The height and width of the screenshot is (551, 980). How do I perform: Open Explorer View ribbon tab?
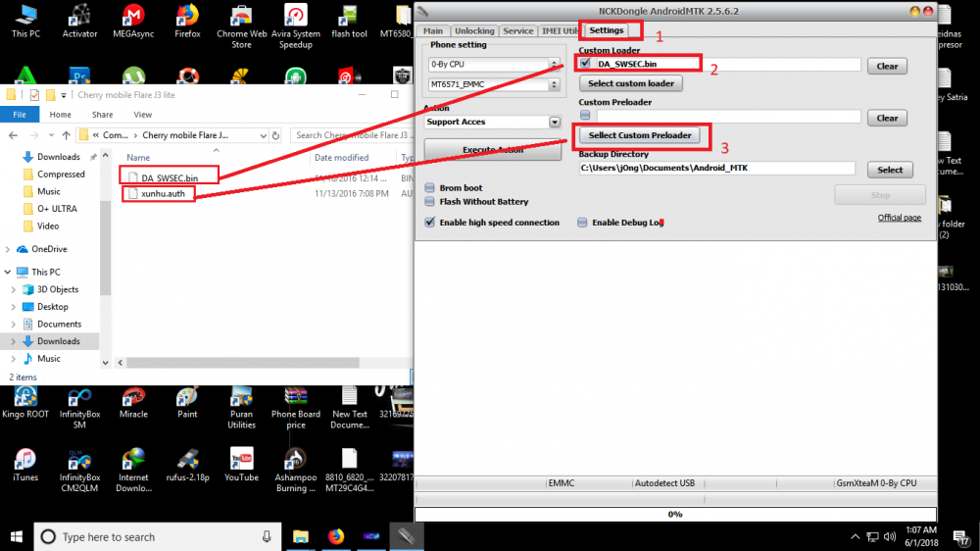(x=142, y=115)
